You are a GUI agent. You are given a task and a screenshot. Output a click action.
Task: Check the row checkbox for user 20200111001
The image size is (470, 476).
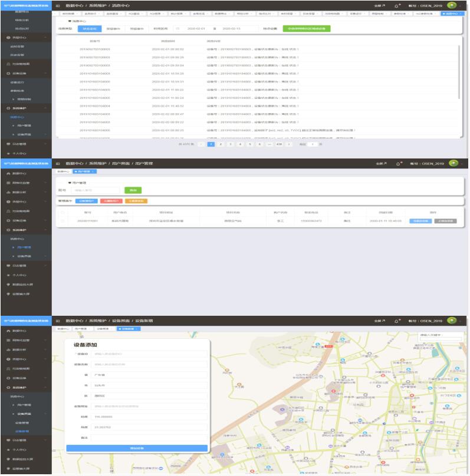pyautogui.click(x=63, y=220)
